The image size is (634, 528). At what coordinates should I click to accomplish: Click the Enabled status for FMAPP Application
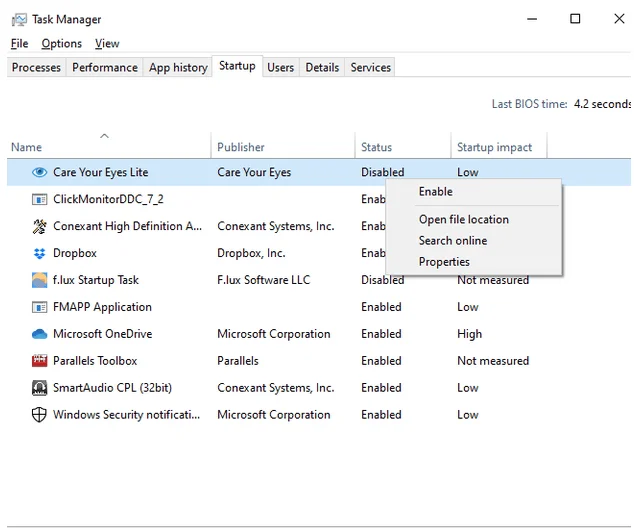point(381,307)
